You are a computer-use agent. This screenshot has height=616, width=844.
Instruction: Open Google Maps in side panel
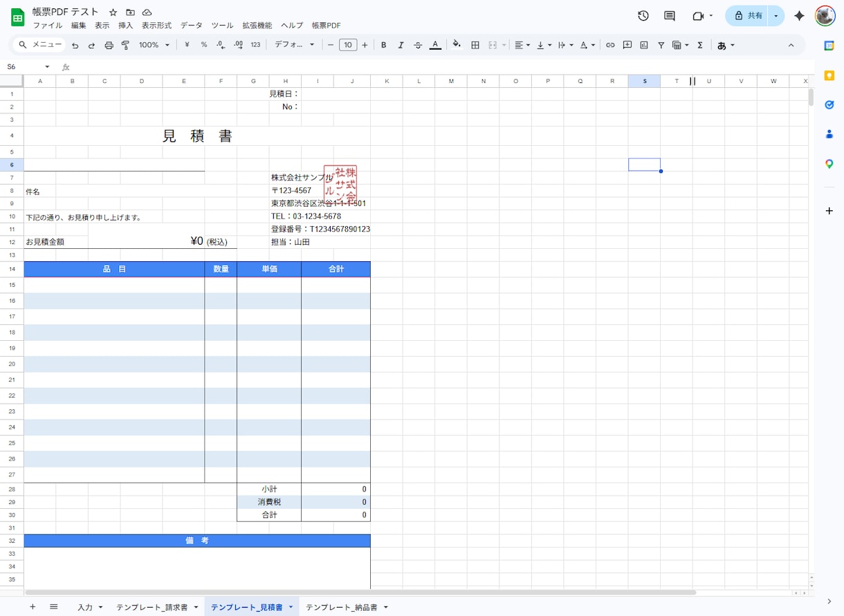[x=829, y=164]
